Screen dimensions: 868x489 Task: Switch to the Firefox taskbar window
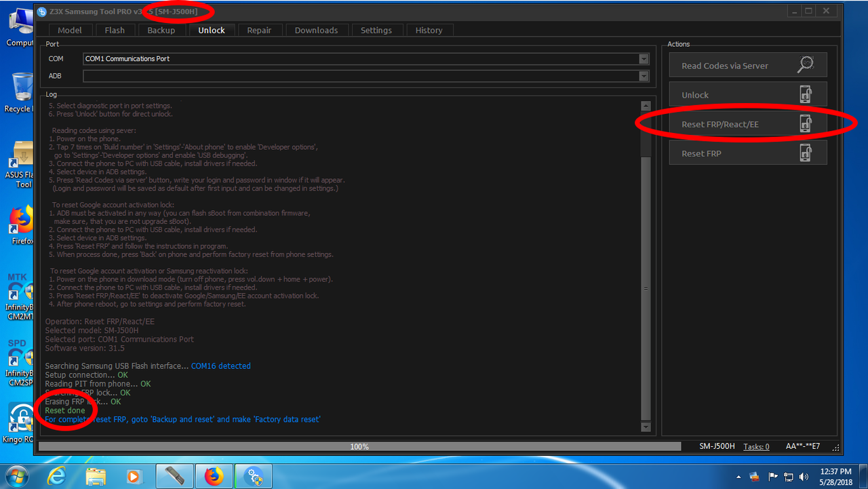214,476
